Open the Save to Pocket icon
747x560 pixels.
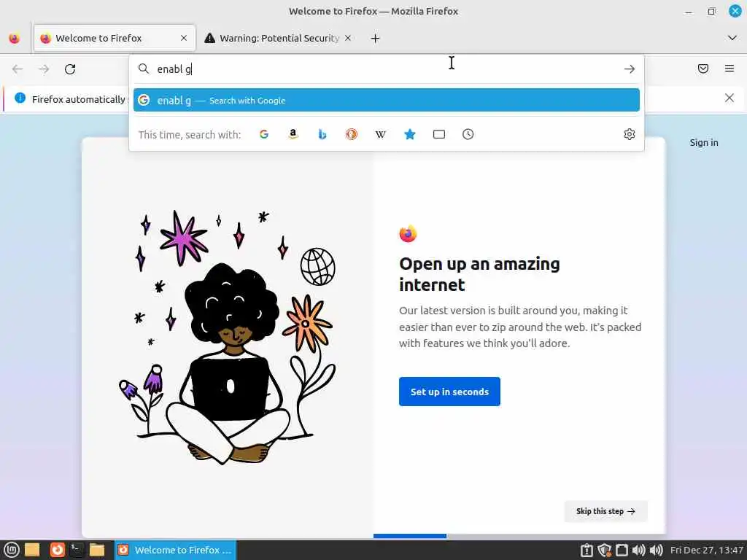coord(703,69)
